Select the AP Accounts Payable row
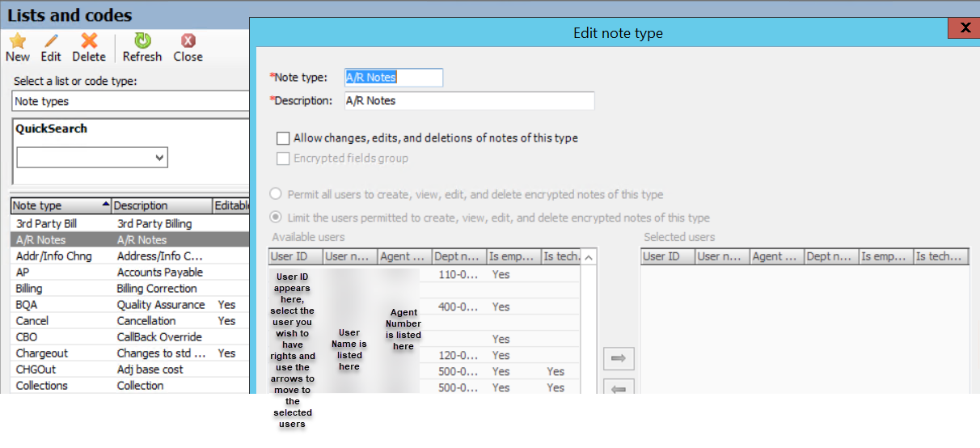The width and height of the screenshot is (980, 448). [x=130, y=272]
